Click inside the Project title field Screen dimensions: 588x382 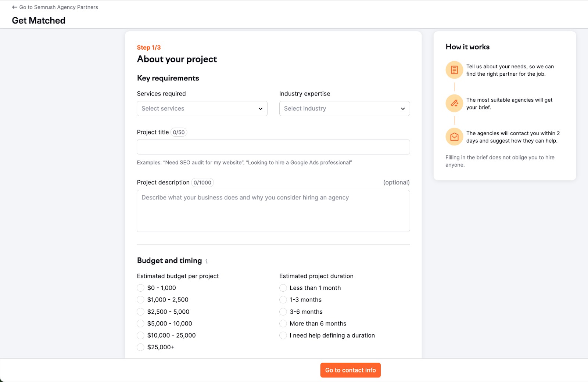pyautogui.click(x=273, y=147)
